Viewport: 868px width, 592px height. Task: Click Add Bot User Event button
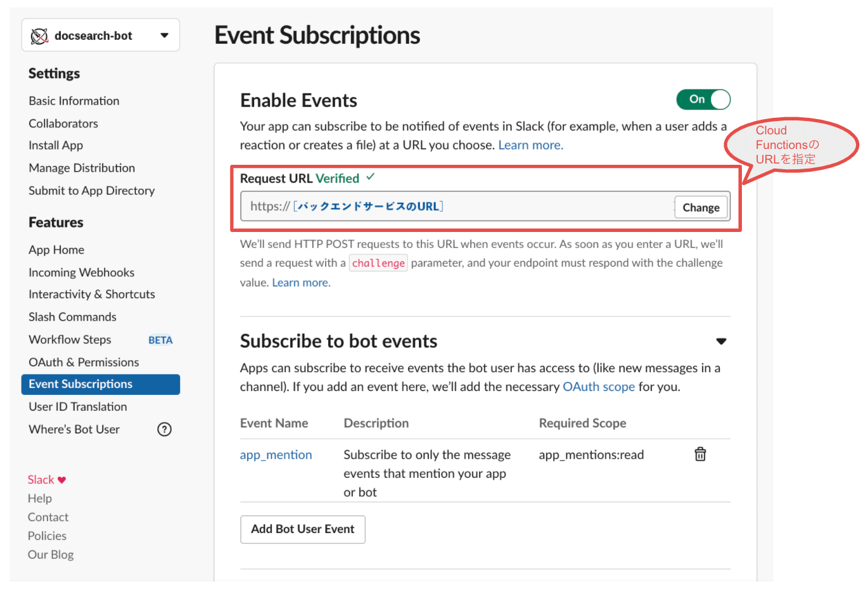click(x=303, y=529)
